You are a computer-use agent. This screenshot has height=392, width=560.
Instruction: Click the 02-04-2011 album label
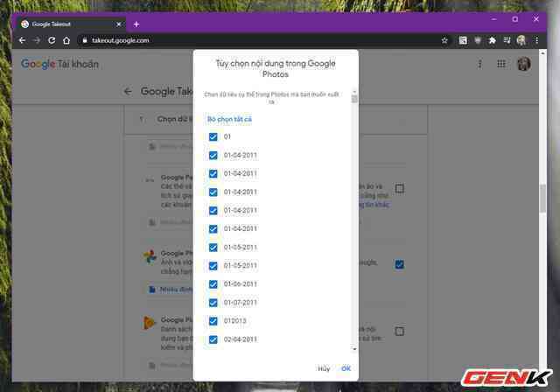coord(241,339)
